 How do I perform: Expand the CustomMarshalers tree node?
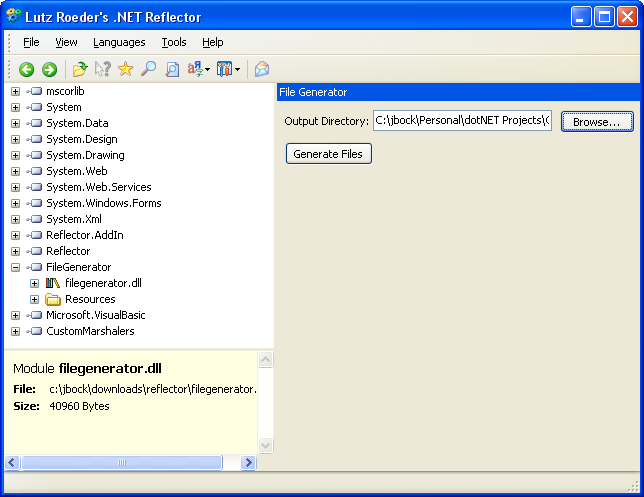click(x=16, y=331)
